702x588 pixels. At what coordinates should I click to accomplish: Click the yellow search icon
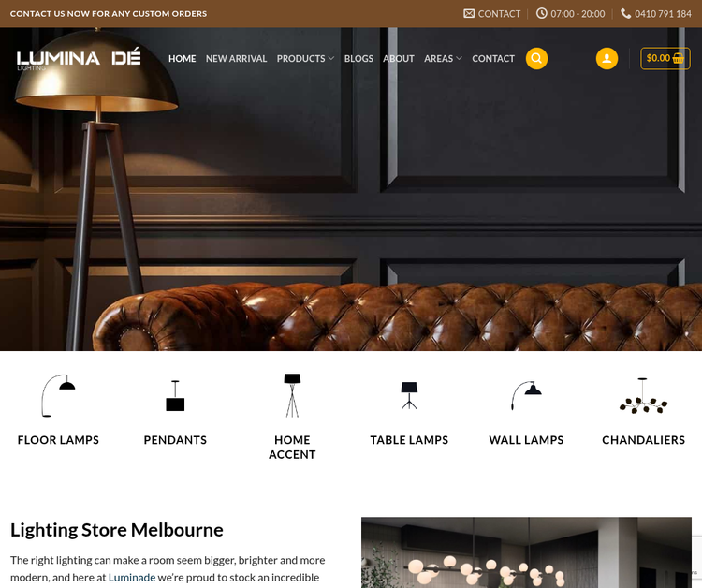[x=536, y=59]
